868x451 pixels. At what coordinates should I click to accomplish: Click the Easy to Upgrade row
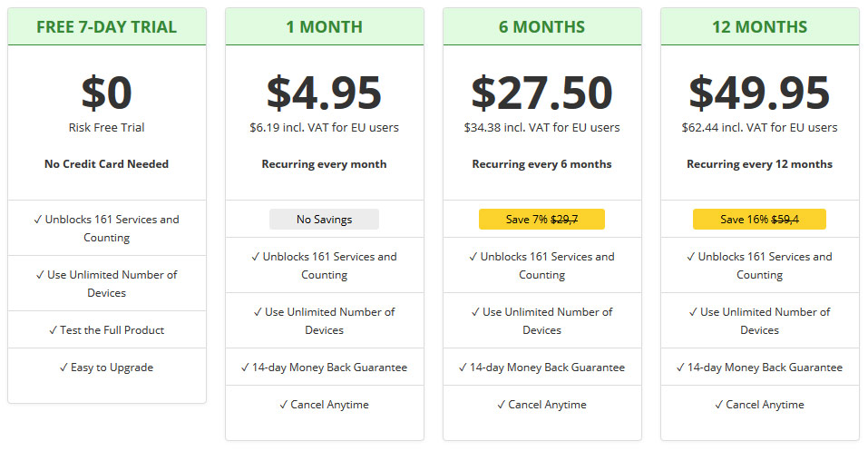tap(107, 367)
